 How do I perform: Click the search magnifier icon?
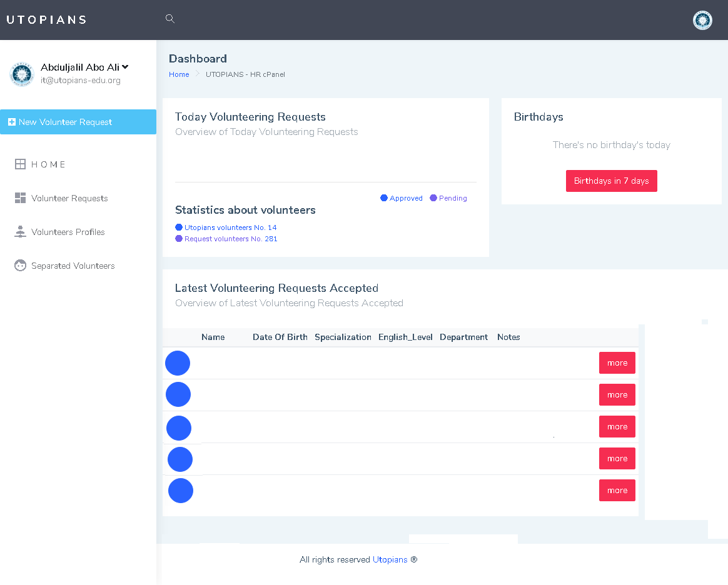pyautogui.click(x=169, y=19)
